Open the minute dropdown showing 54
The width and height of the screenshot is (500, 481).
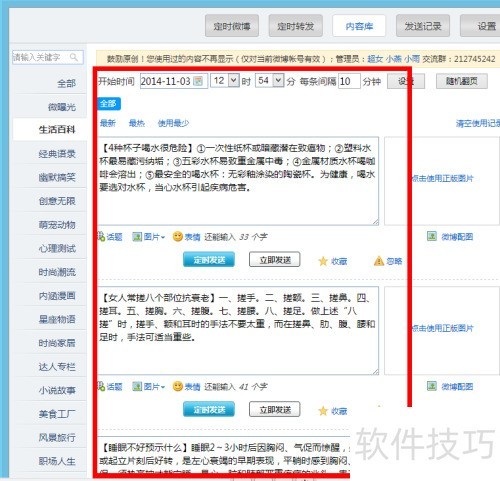[278, 80]
